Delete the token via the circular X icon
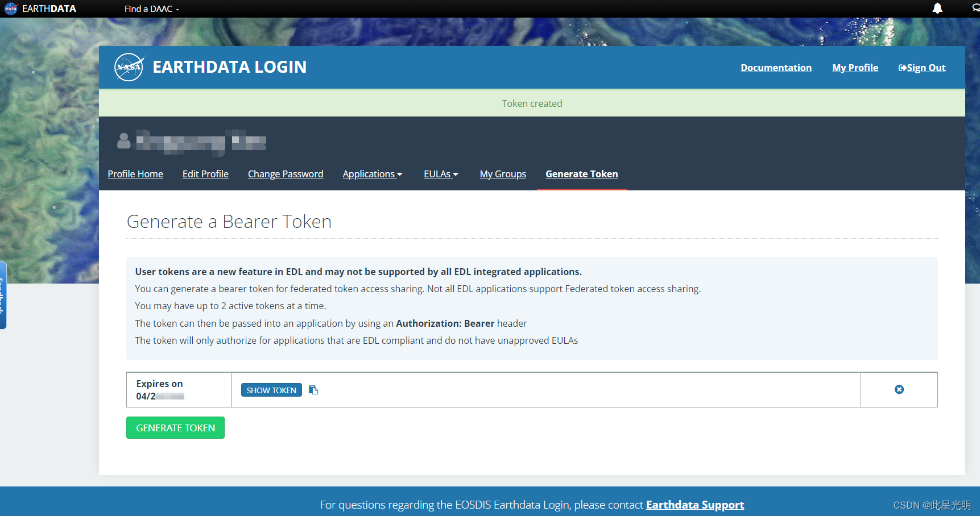Viewport: 980px width, 516px height. click(x=899, y=389)
